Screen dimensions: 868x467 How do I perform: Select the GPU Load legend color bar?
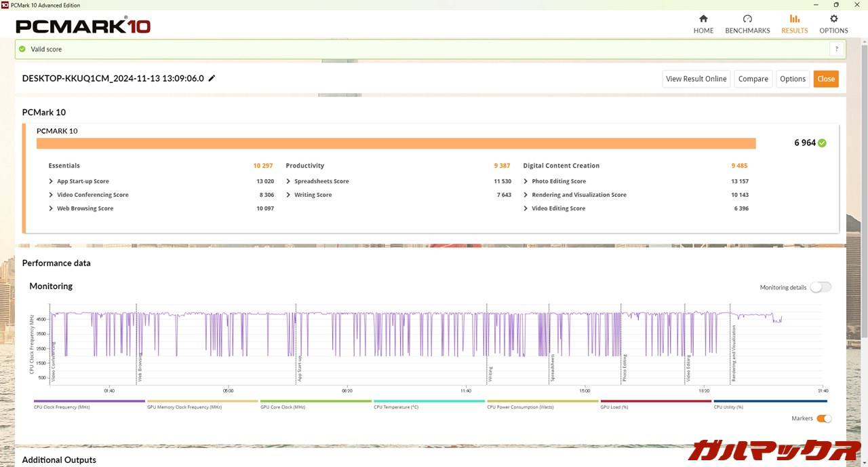(655, 401)
